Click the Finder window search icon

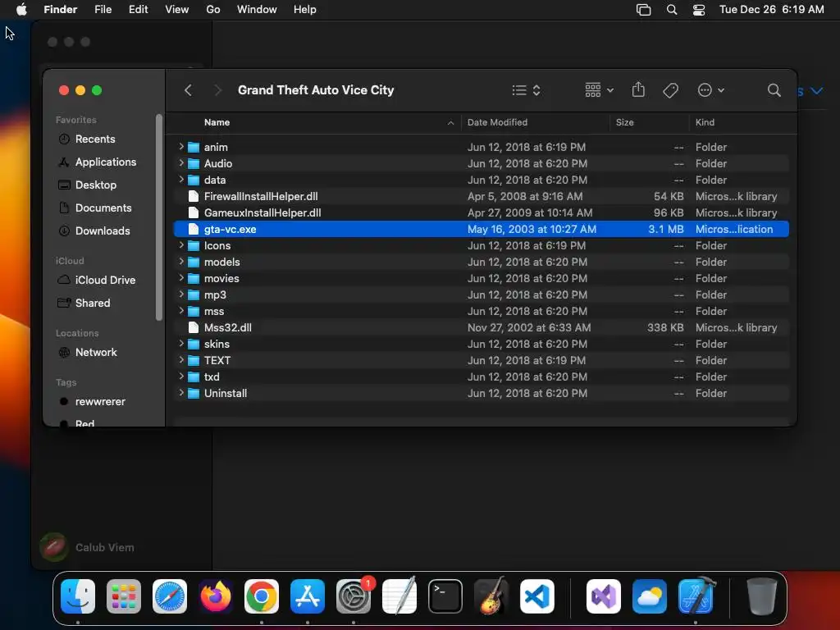pyautogui.click(x=774, y=90)
